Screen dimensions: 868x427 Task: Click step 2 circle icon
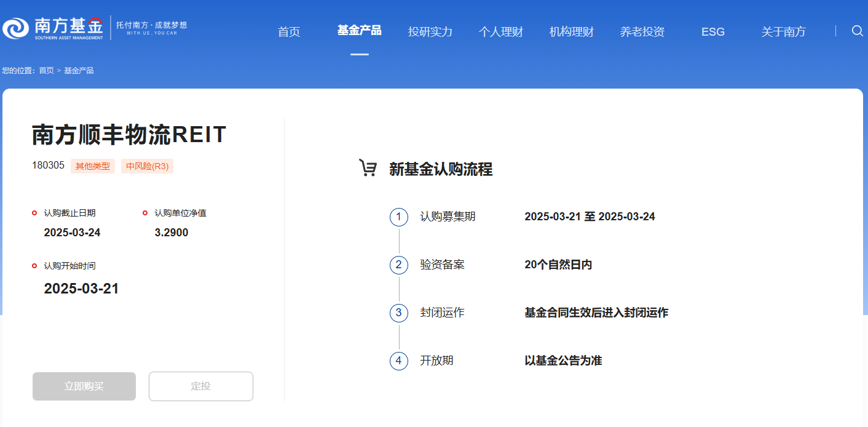398,265
